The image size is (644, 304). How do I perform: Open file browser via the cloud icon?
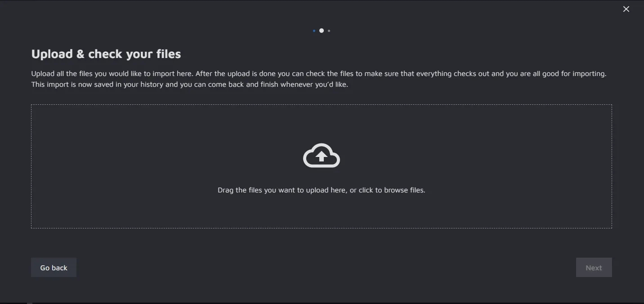(321, 156)
